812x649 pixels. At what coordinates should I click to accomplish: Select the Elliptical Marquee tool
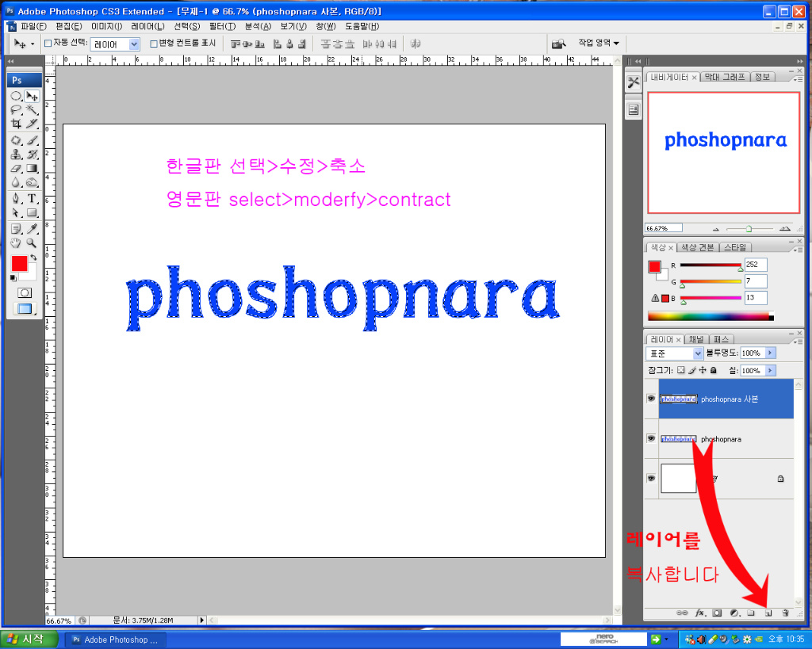(x=16, y=96)
